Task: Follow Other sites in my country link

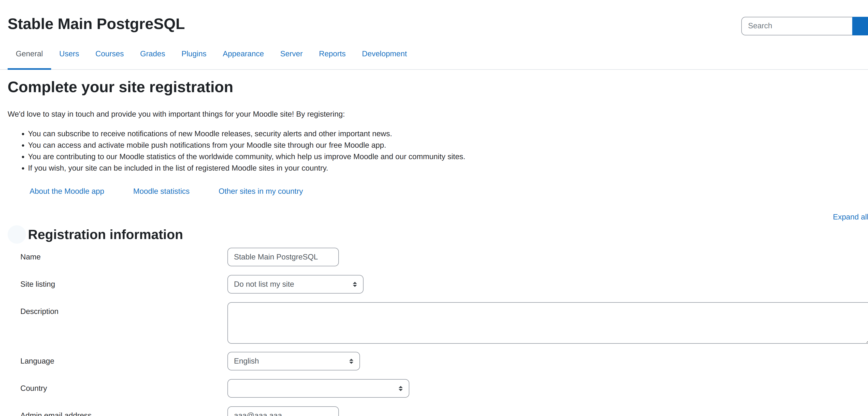Action: [261, 191]
